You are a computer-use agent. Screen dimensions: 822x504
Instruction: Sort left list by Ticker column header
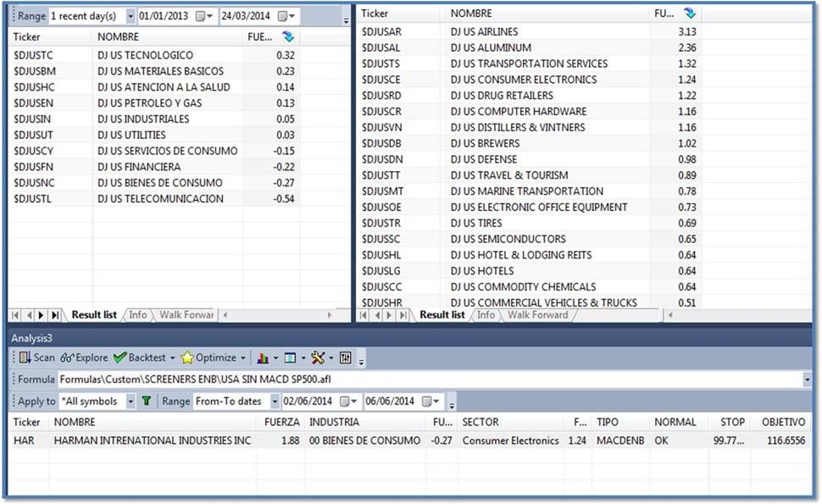click(x=50, y=36)
